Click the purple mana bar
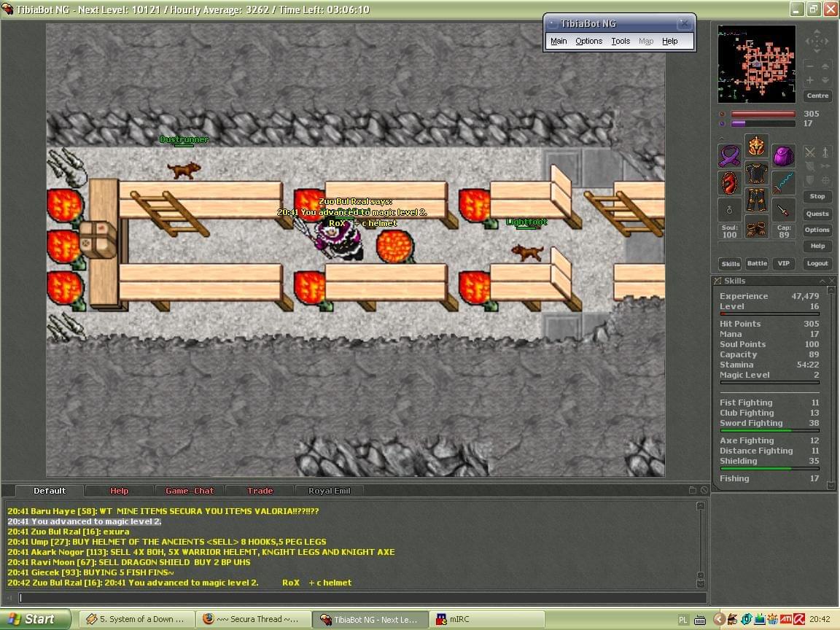 point(763,124)
